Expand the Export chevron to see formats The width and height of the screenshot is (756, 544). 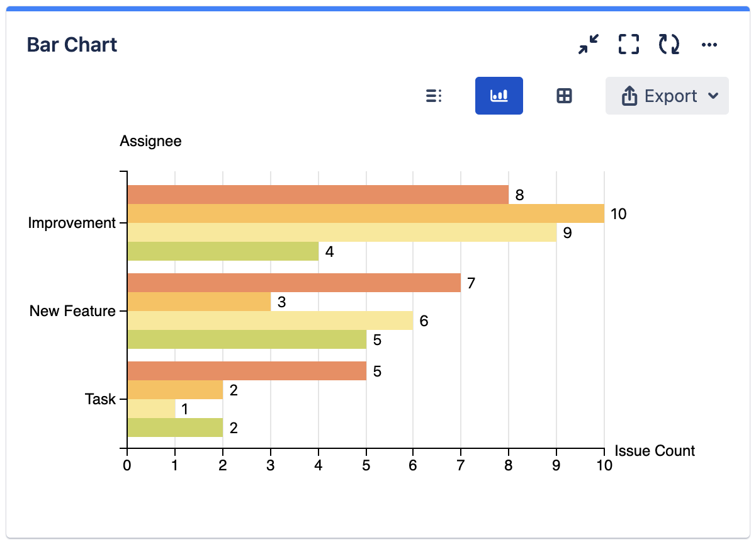click(x=713, y=96)
